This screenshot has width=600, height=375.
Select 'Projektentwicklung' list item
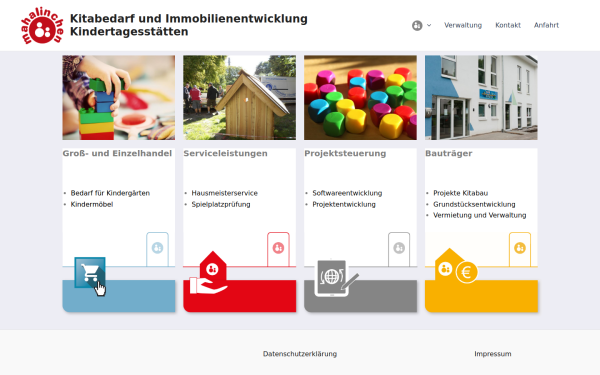344,204
